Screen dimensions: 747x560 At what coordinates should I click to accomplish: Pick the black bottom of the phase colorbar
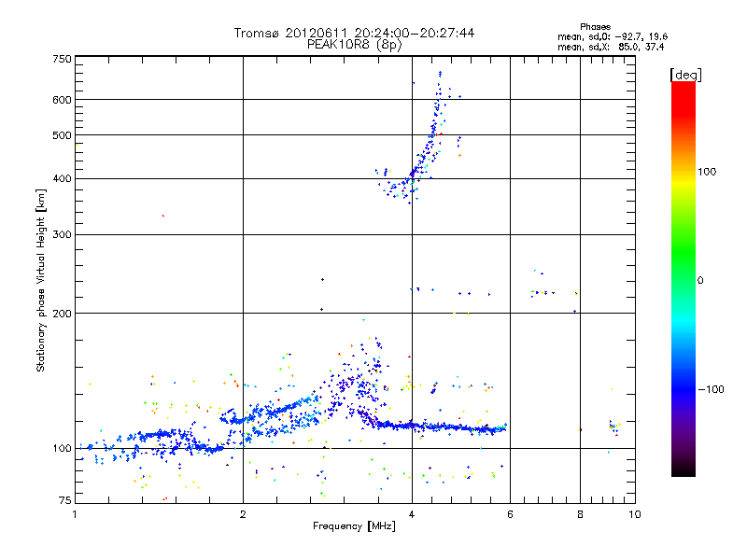click(x=684, y=469)
